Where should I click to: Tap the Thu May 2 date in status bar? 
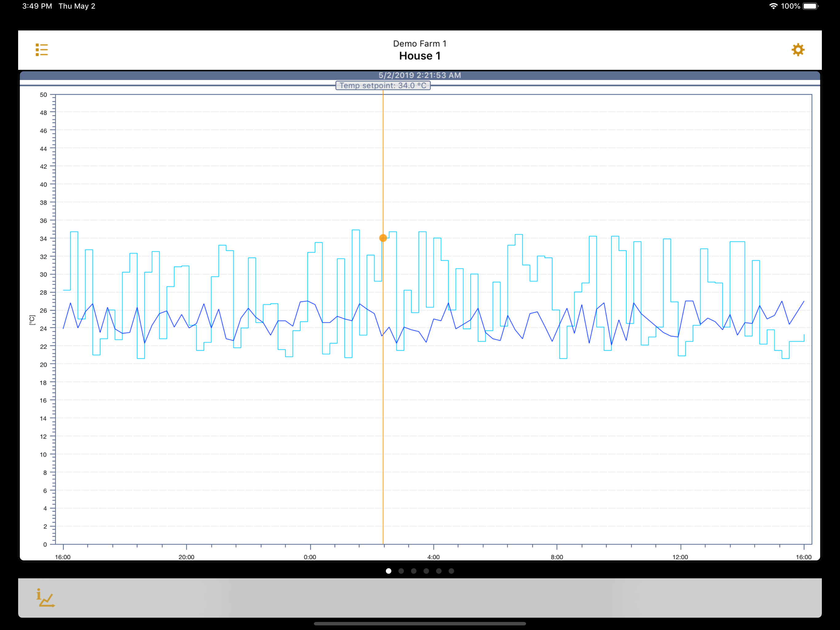pos(77,6)
